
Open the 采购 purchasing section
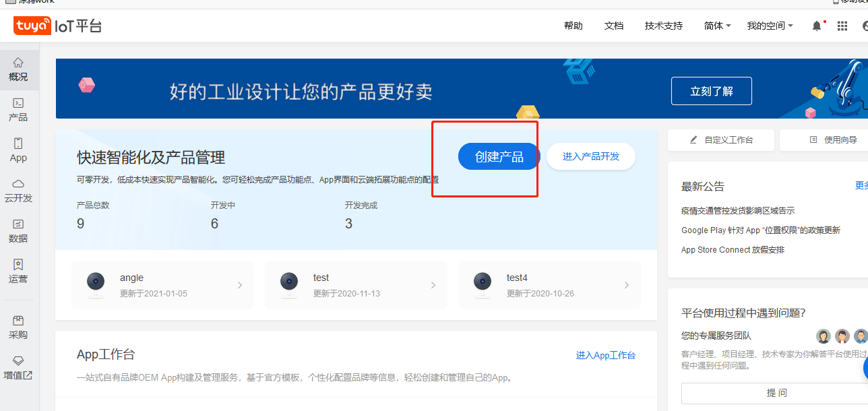pos(18,325)
